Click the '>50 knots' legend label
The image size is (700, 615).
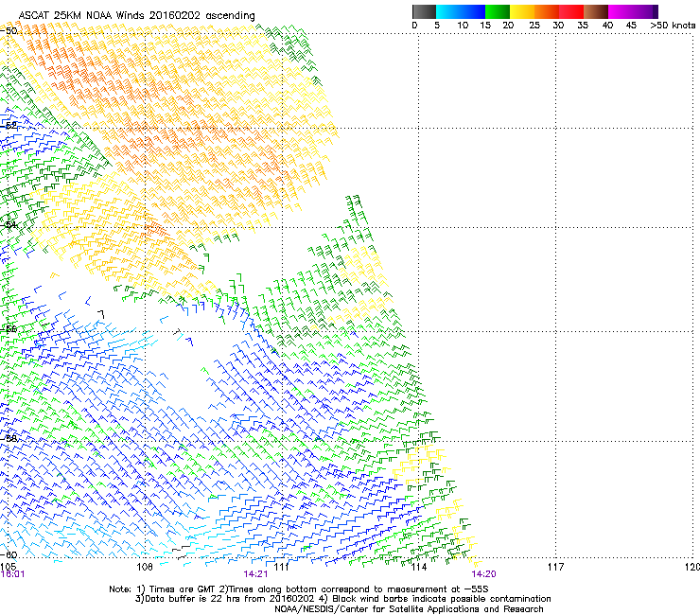(673, 26)
